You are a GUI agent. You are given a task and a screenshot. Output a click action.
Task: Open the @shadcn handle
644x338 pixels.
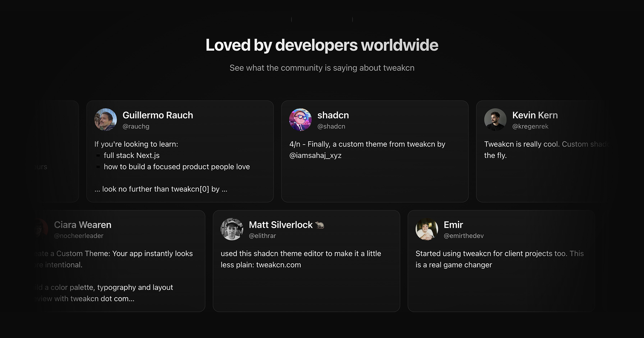tap(331, 126)
